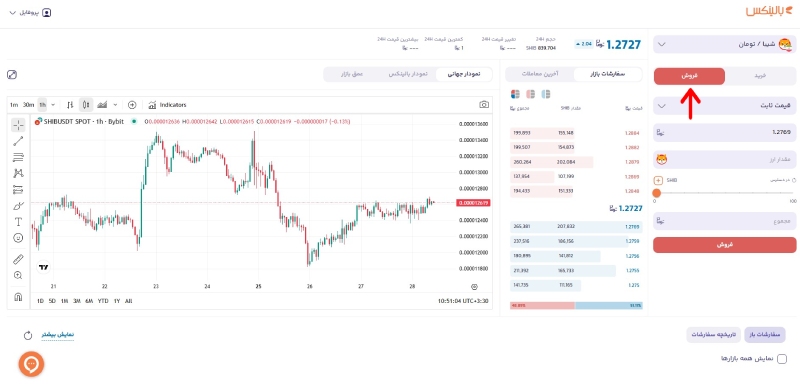The height and width of the screenshot is (387, 800).
Task: Open the forecasting and measurement tools
Action: (x=18, y=190)
